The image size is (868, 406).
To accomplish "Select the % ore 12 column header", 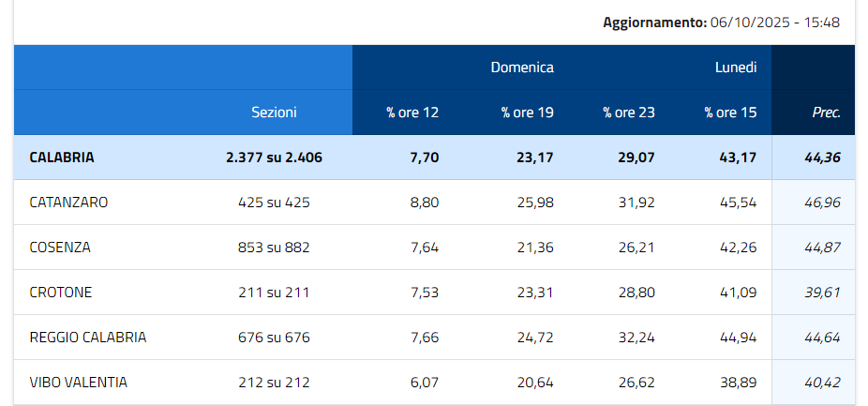I will coord(412,113).
